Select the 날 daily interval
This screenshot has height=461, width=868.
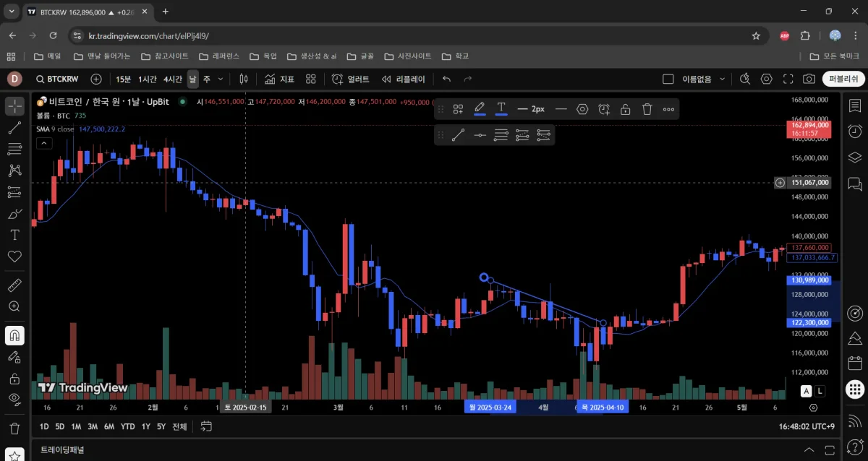tap(192, 79)
